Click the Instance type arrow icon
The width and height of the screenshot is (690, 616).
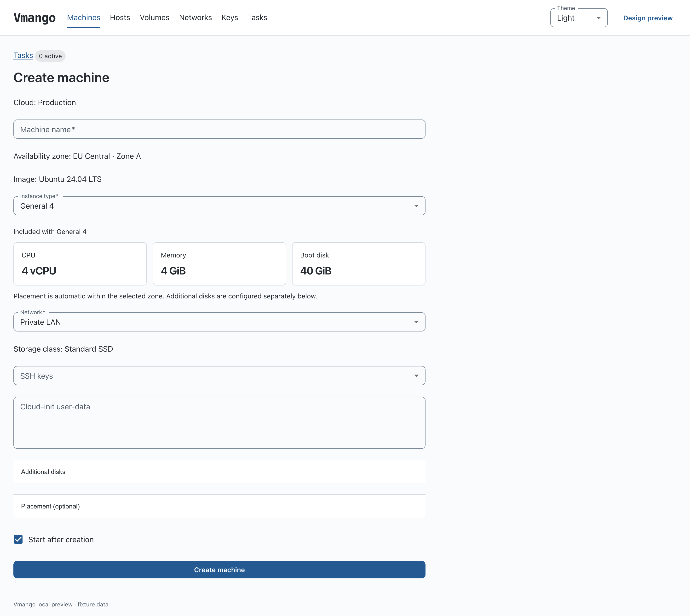click(416, 206)
